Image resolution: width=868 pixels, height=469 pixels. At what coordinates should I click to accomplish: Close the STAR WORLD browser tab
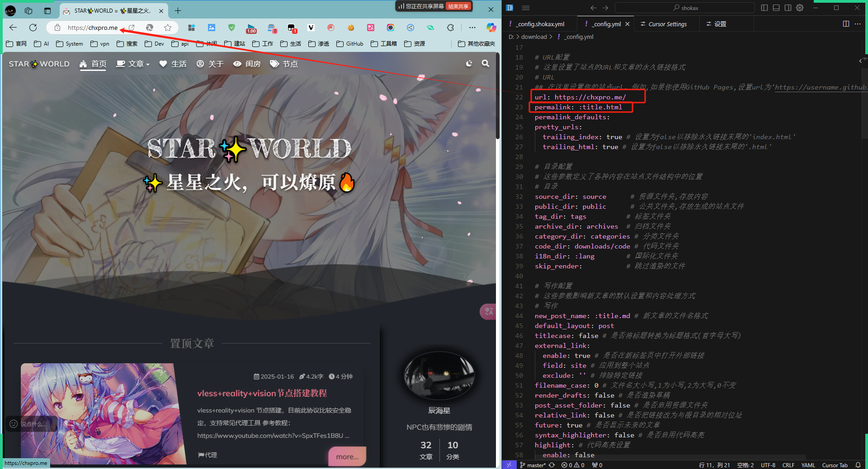coord(161,11)
